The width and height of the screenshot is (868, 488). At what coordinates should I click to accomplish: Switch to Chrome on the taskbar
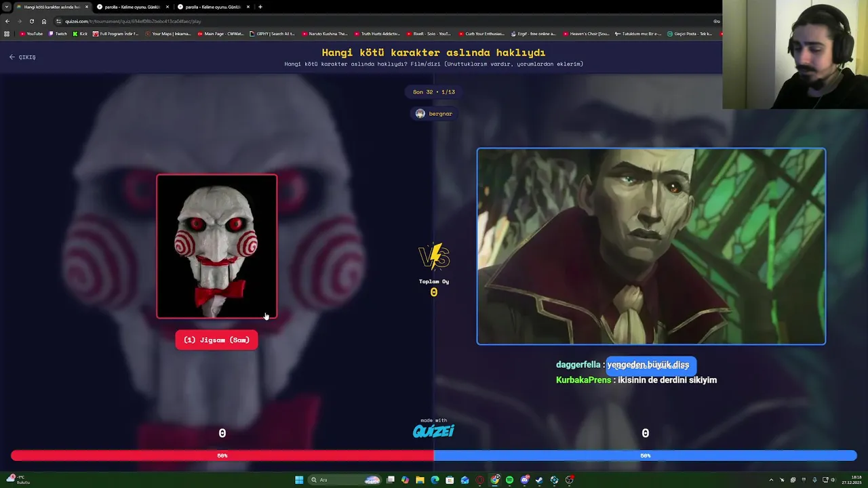(x=495, y=480)
